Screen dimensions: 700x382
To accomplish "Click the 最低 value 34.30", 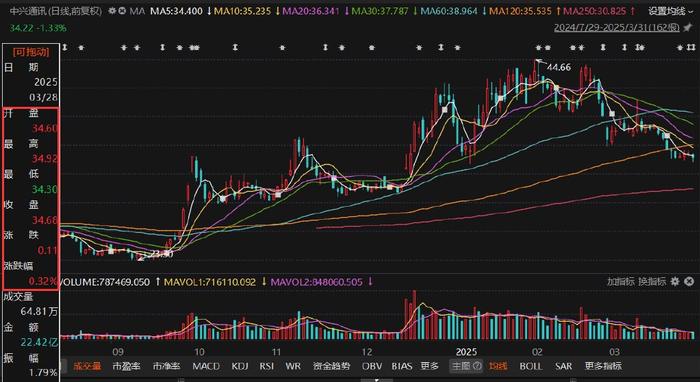I will click(x=45, y=190).
